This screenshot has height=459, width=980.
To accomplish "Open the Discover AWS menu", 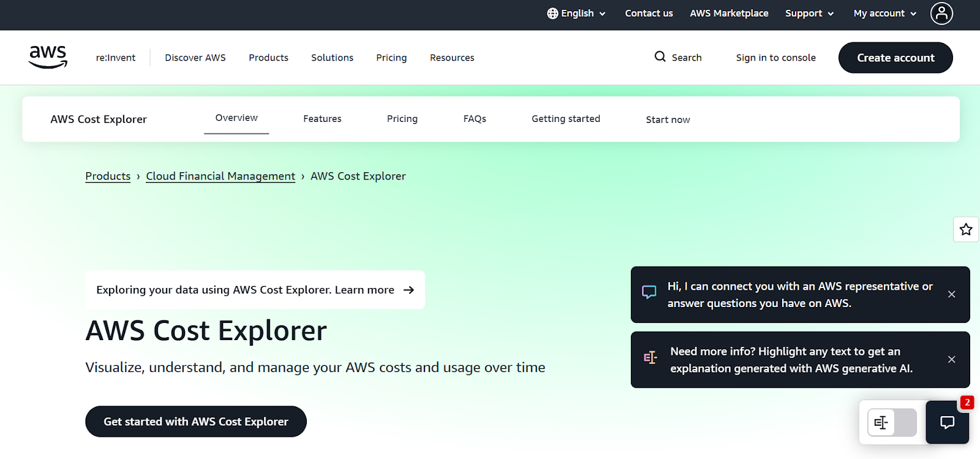I will [x=195, y=58].
